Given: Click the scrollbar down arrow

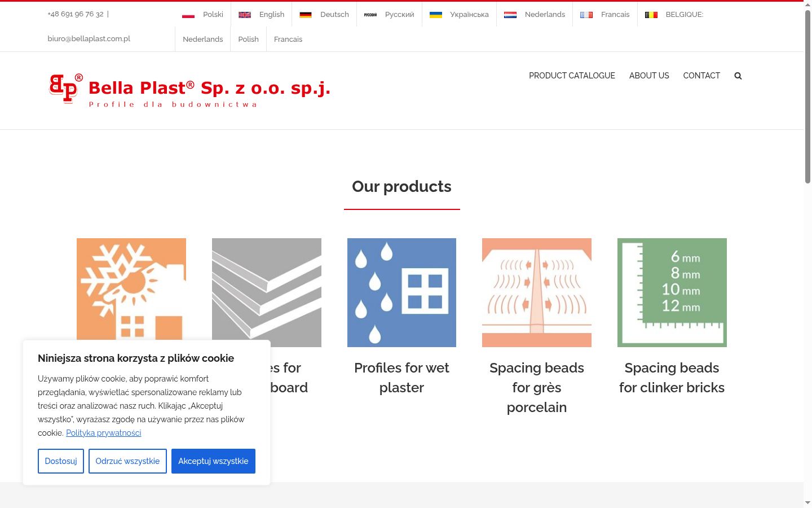Looking at the screenshot, I should 807,502.
